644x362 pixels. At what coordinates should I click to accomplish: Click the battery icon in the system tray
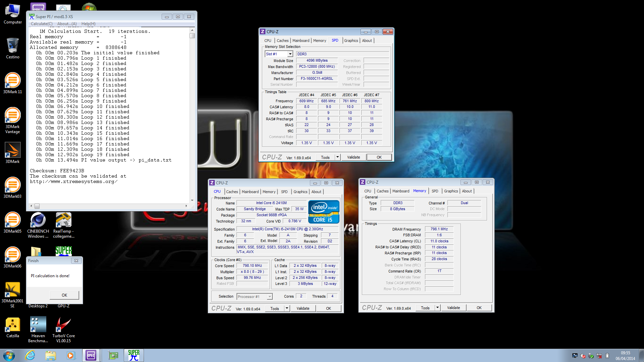coord(607,356)
